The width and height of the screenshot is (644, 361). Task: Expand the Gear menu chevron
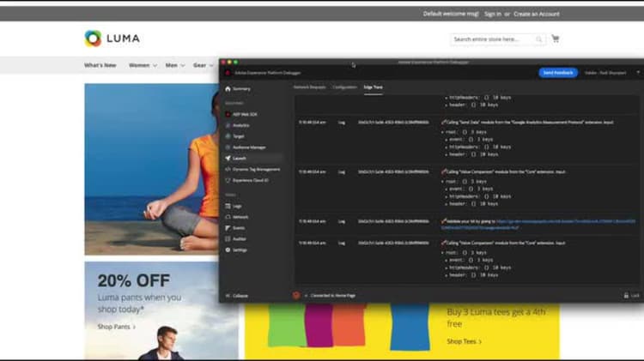click(211, 66)
